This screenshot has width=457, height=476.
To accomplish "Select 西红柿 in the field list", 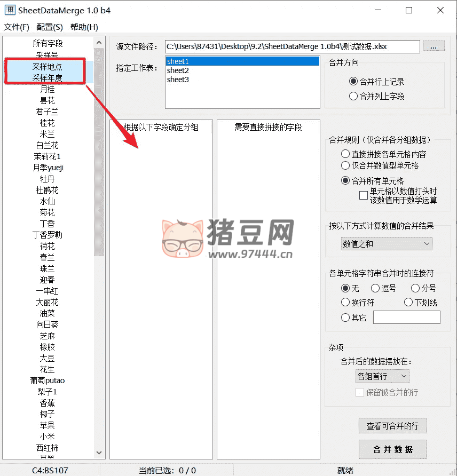I will click(x=48, y=448).
